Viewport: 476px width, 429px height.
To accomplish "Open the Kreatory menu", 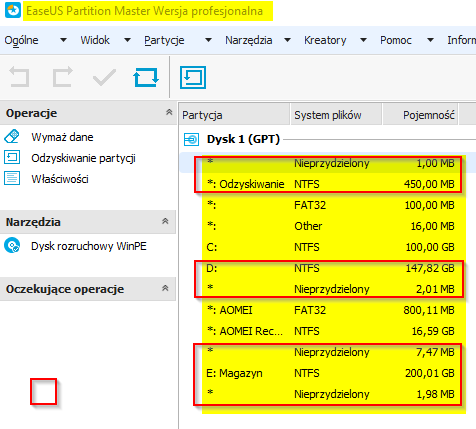I will point(325,40).
